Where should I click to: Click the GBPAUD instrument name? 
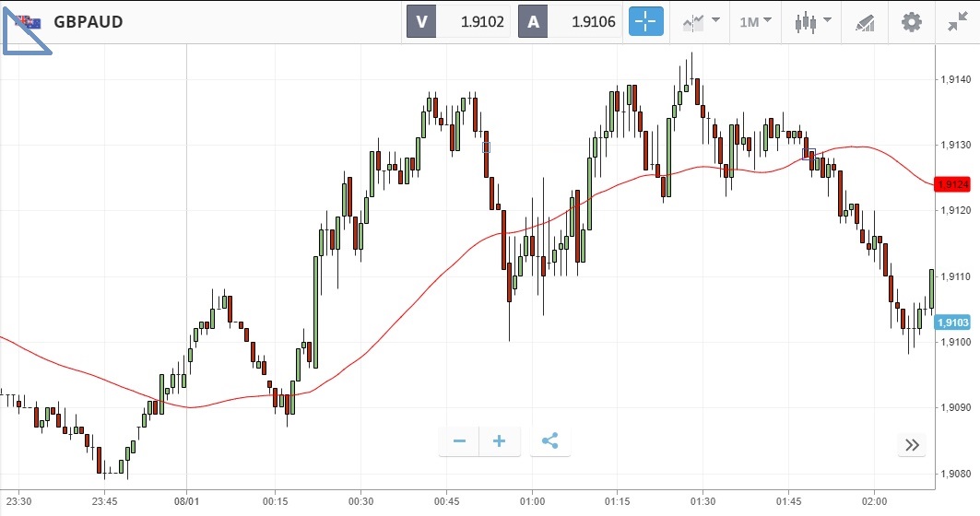[x=88, y=22]
